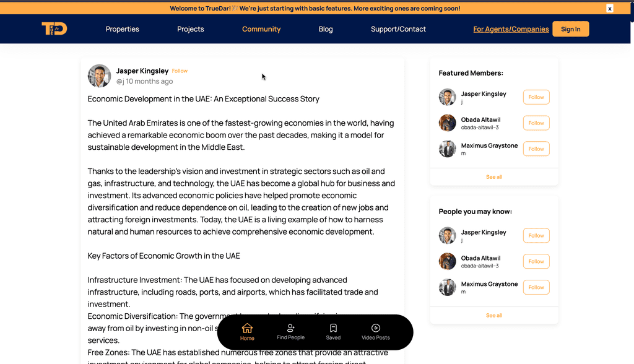Click See all under Featured Members
The height and width of the screenshot is (364, 634).
point(494,177)
